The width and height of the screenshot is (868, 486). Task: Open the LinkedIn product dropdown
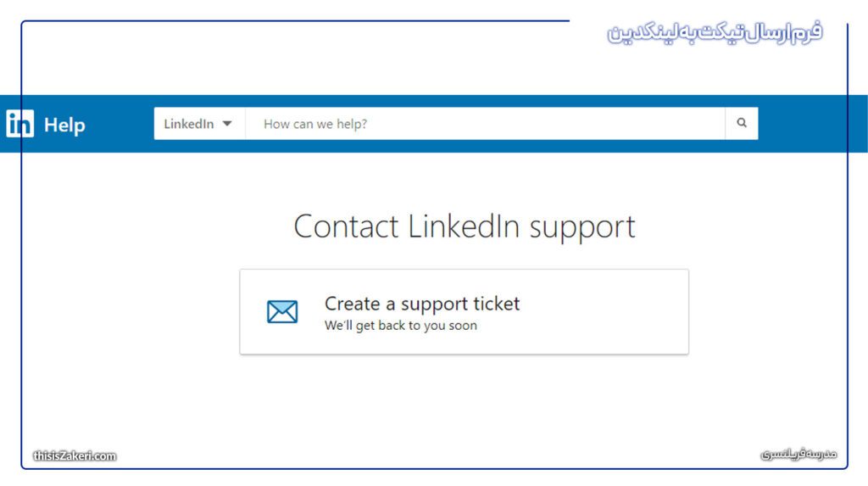tap(199, 124)
